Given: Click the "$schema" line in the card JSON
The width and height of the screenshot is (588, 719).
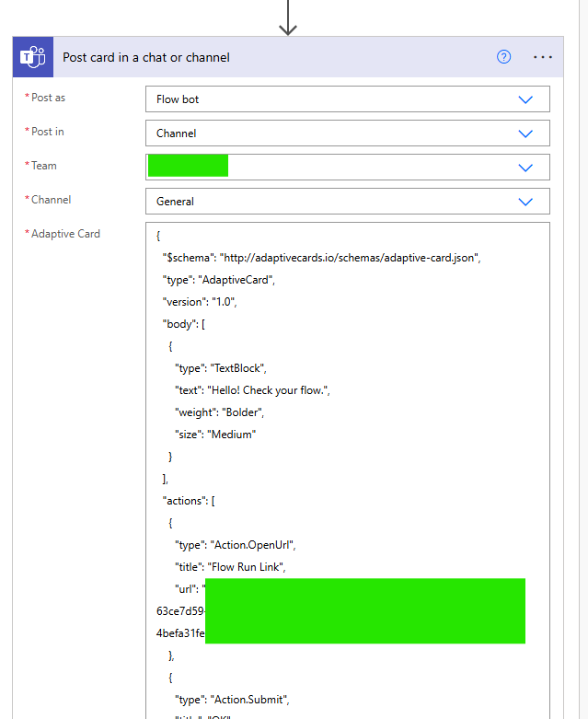Looking at the screenshot, I should point(321,258).
